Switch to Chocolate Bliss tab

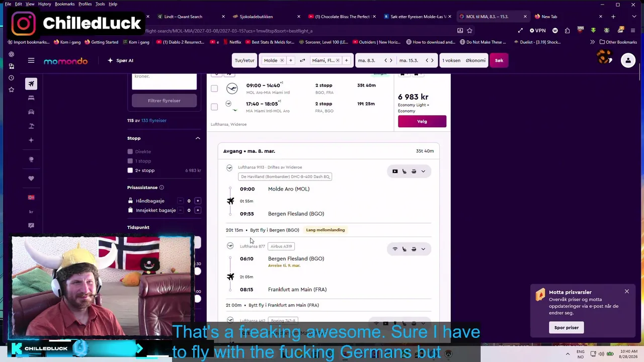(x=342, y=17)
